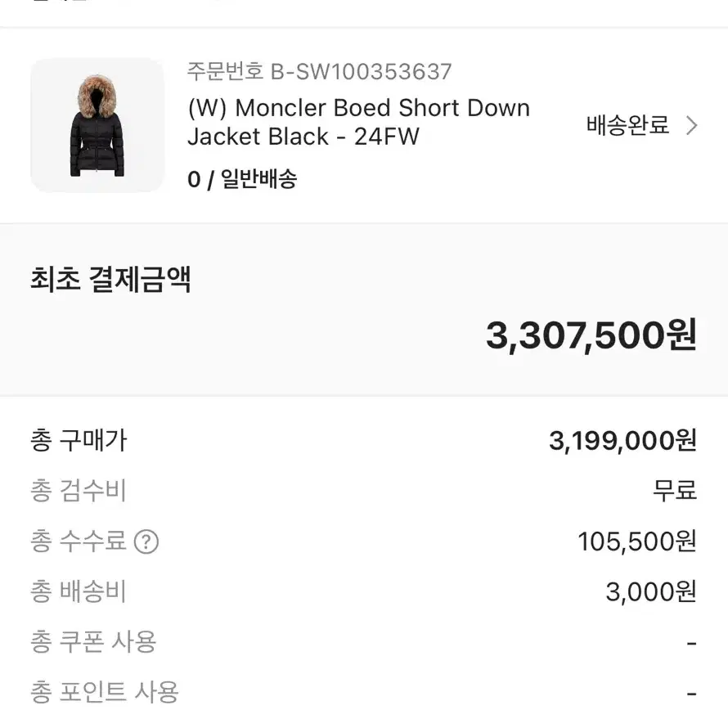Select order number B-SW100353637
The image size is (728, 728).
(320, 71)
